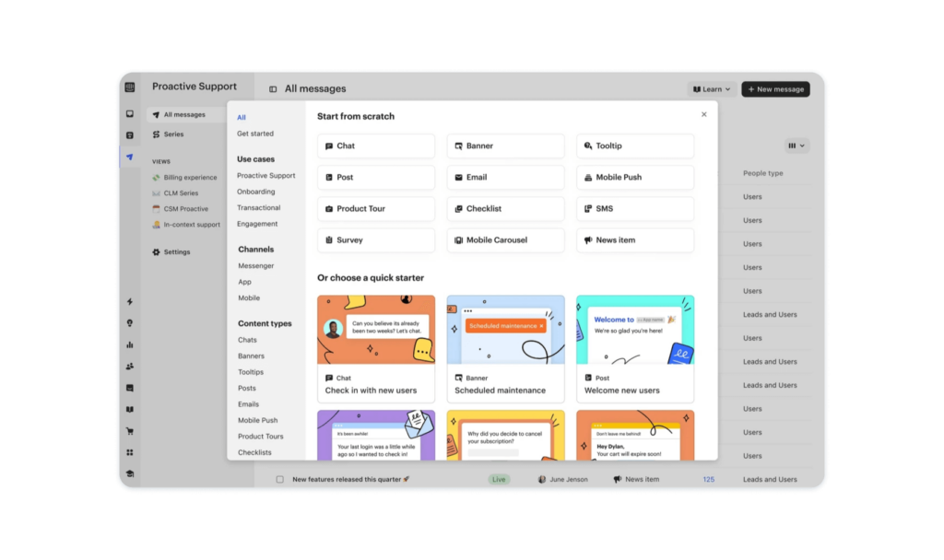Image resolution: width=944 pixels, height=560 pixels.
Task: Click the shopping cart icon in left rail
Action: click(x=130, y=431)
